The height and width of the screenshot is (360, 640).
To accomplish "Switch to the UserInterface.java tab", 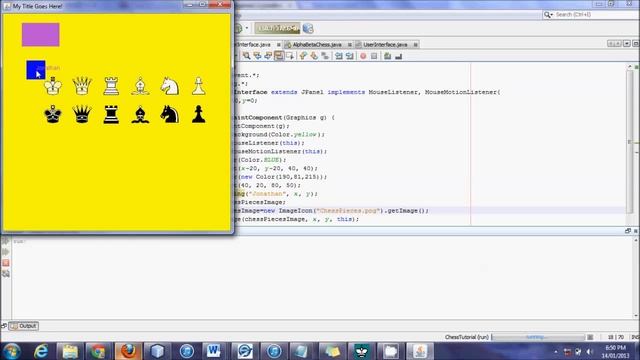I will (x=385, y=44).
